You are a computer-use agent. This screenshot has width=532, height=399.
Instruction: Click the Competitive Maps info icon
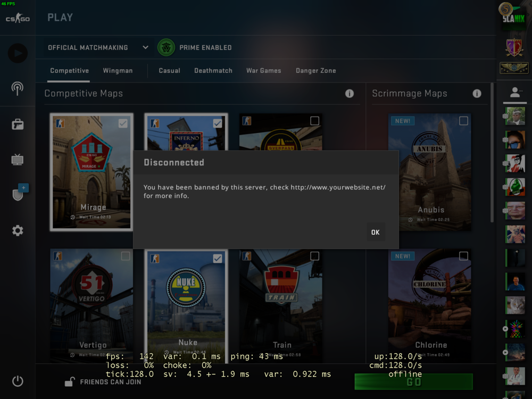350,94
